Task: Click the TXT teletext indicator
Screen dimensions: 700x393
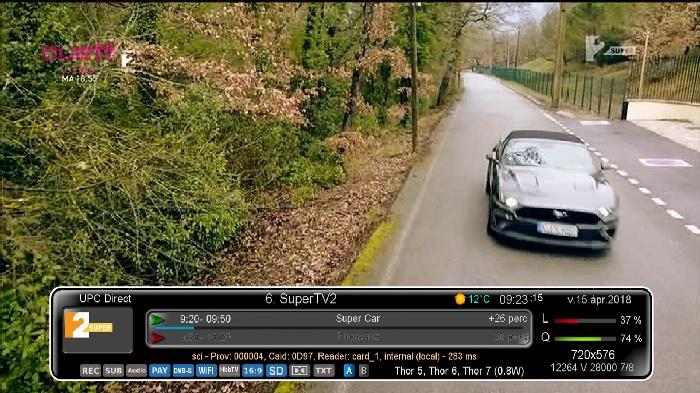Action: tap(323, 371)
